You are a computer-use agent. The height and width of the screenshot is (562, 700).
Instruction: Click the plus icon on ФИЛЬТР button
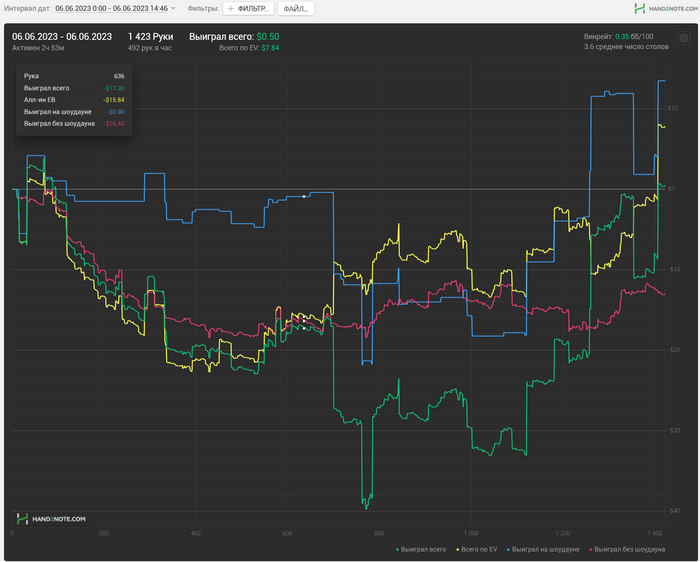point(230,8)
